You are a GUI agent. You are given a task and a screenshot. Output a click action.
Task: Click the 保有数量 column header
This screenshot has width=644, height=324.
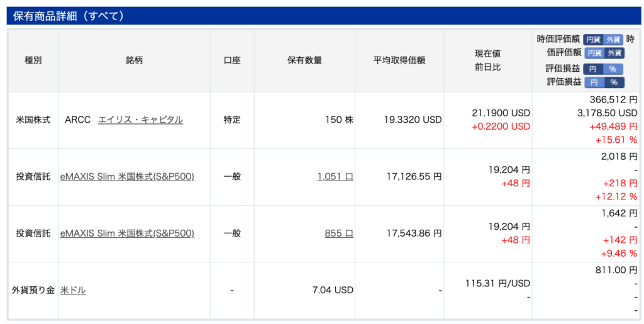click(x=304, y=60)
